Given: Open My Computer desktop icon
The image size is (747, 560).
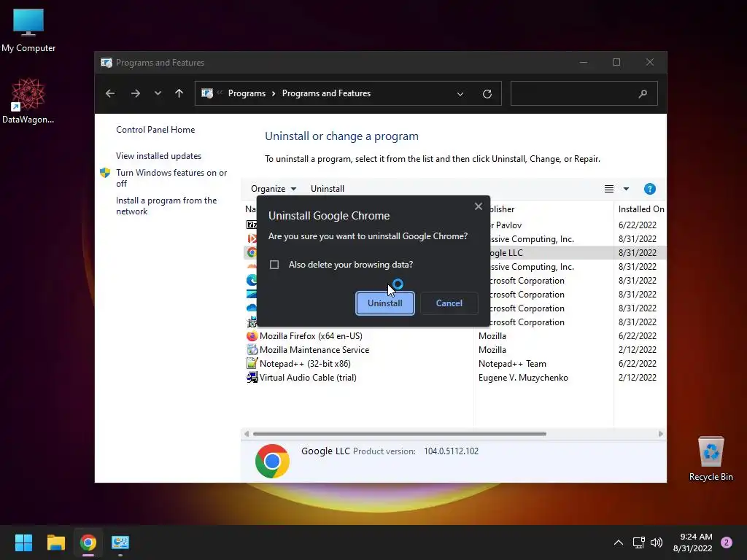Looking at the screenshot, I should (28, 31).
